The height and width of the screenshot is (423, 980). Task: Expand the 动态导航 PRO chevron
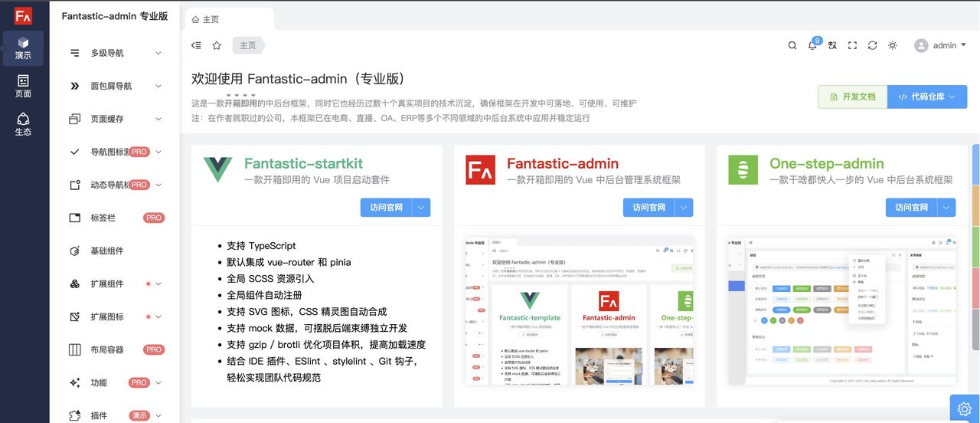(x=158, y=185)
